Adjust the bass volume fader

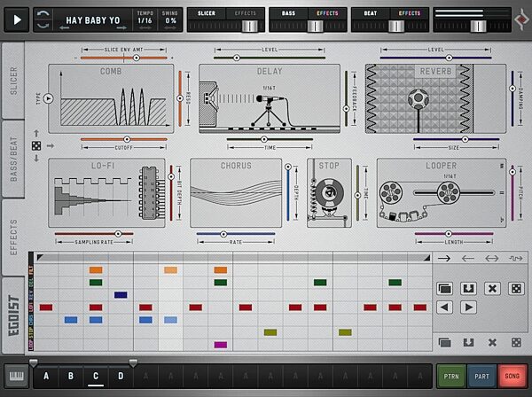click(315, 26)
